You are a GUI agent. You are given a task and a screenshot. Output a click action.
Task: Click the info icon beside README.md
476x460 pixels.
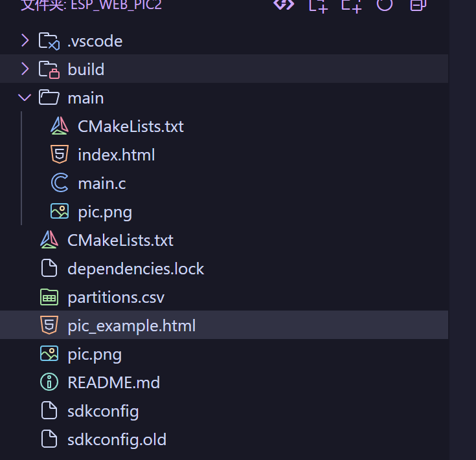pos(49,382)
